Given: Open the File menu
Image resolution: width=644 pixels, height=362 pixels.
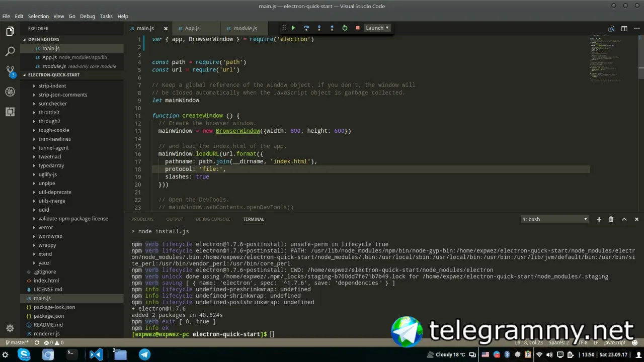Looking at the screenshot, I should (6, 16).
